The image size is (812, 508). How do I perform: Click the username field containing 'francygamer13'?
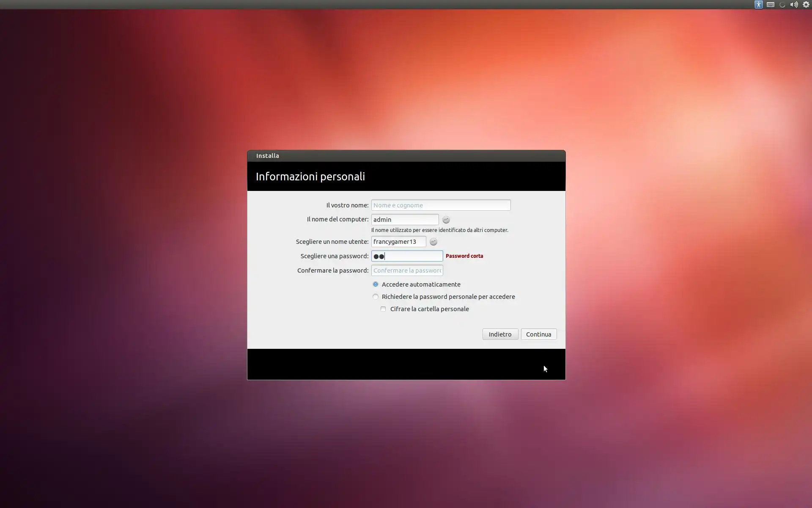click(x=398, y=242)
